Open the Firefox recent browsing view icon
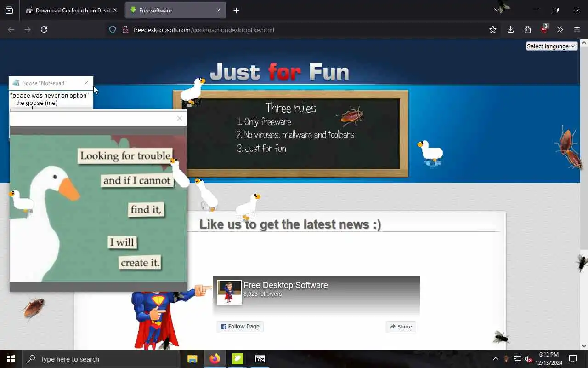This screenshot has width=588, height=368. [x=9, y=10]
